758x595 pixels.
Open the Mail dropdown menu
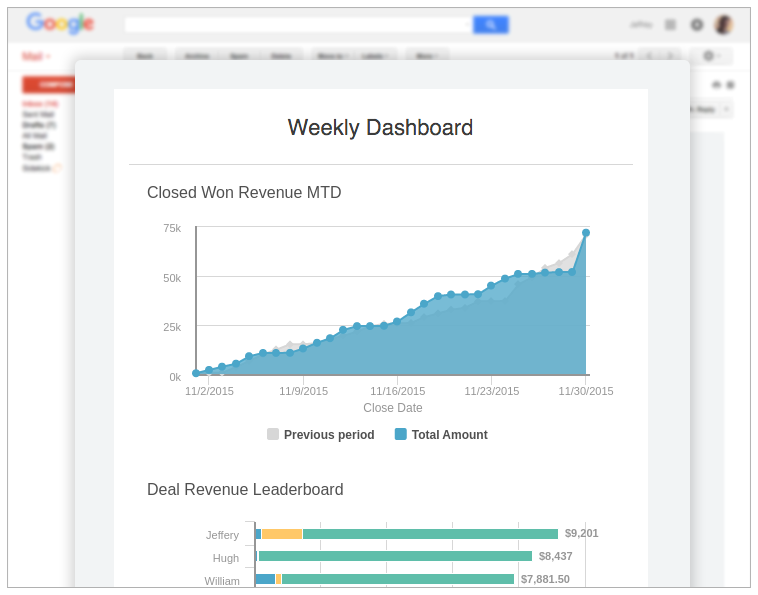(36, 56)
